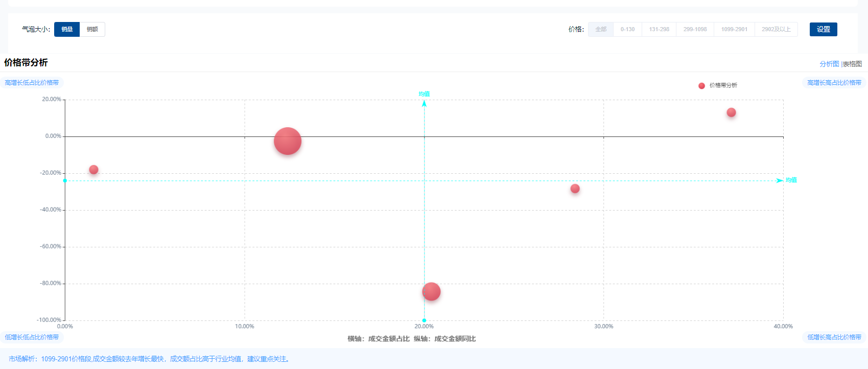Click the 市场解析 summary text

150,359
